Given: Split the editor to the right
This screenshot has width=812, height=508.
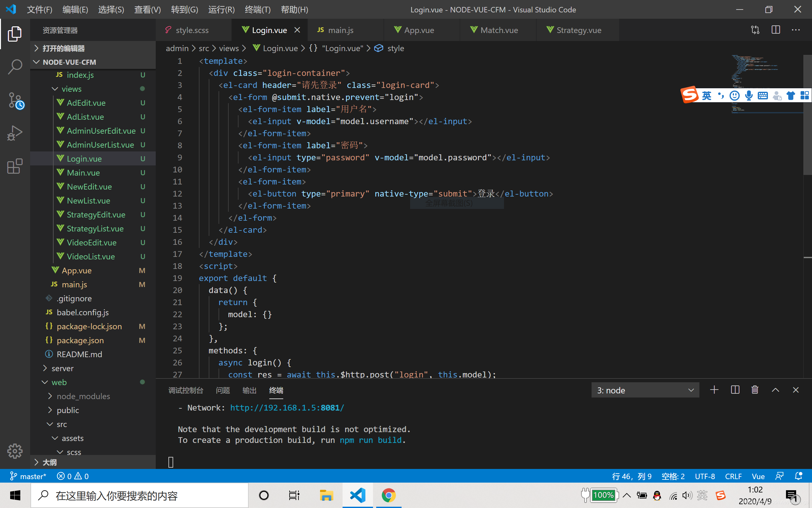Looking at the screenshot, I should 776,30.
